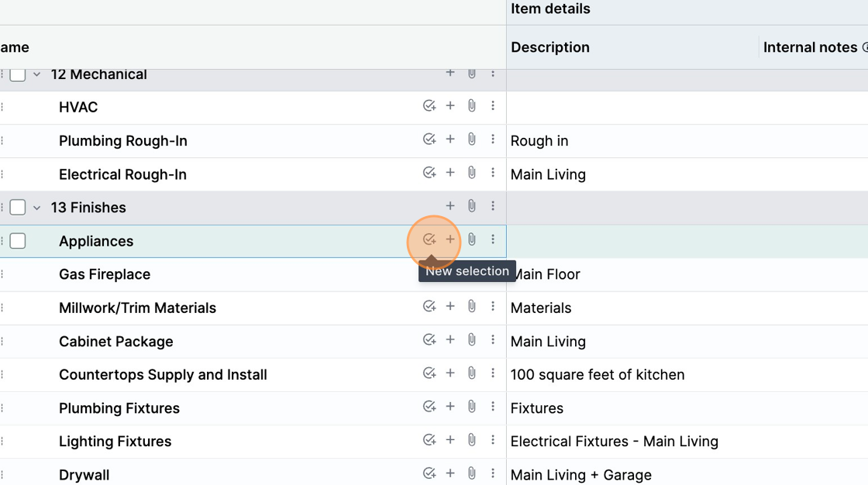Open the three-dot menu for Drywall
This screenshot has width=868, height=485.
tap(494, 473)
